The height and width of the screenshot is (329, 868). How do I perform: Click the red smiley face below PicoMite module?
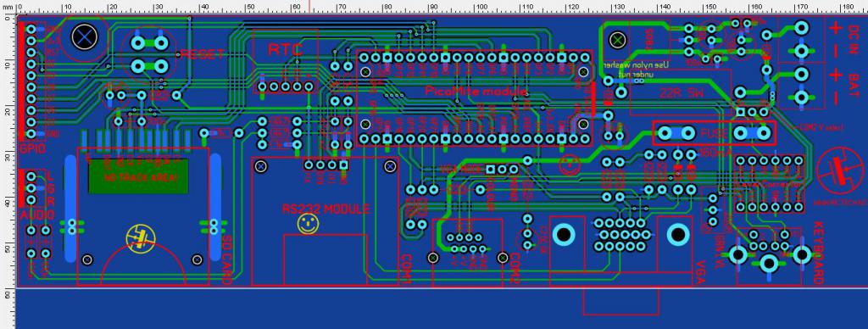coord(570,163)
